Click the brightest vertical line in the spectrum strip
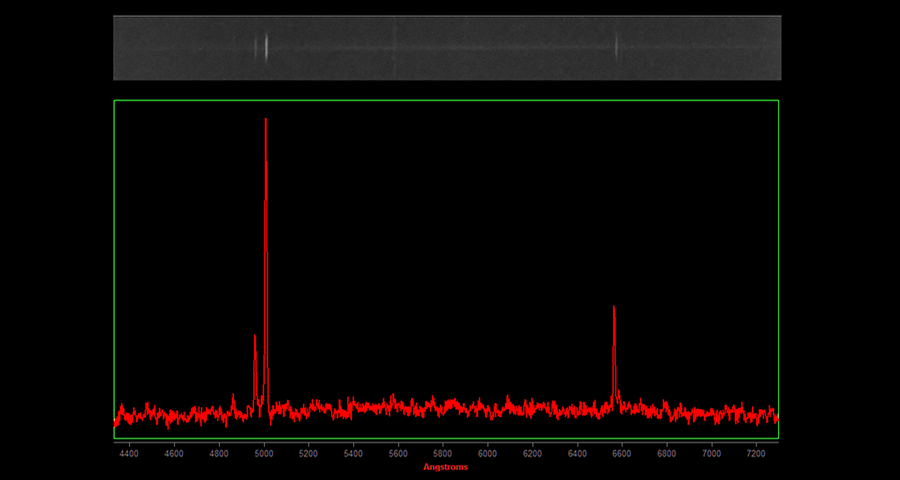Image resolution: width=900 pixels, height=480 pixels. (266, 46)
